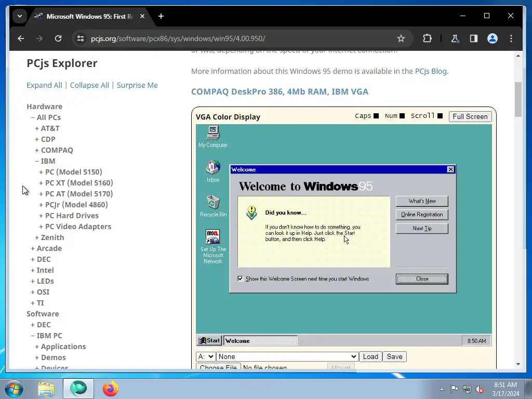Open the Windows 95 Start button
Viewport: 532px width, 399px height.
pyautogui.click(x=209, y=341)
